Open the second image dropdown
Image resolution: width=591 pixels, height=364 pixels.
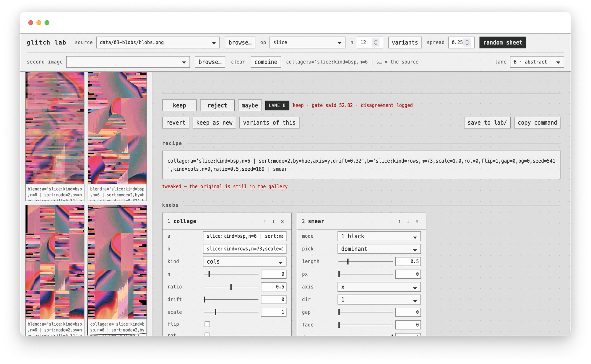128,62
